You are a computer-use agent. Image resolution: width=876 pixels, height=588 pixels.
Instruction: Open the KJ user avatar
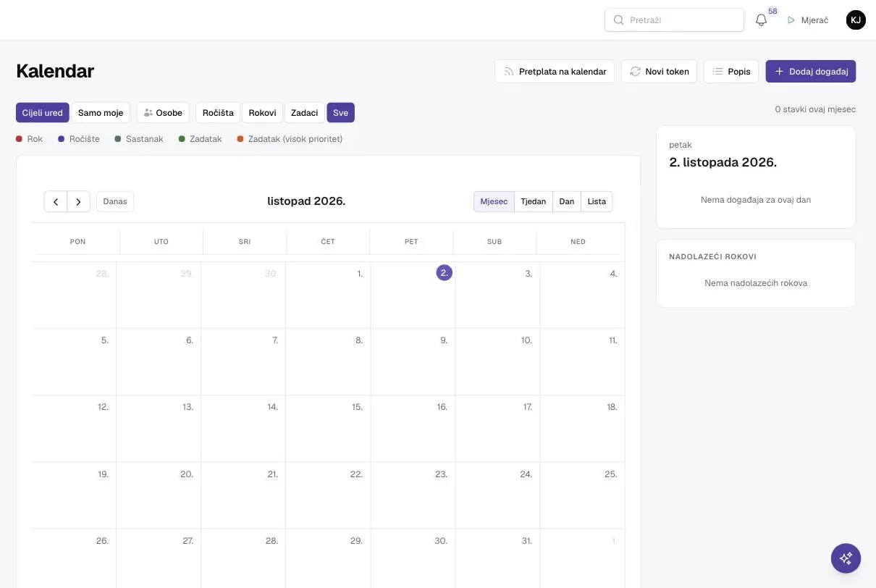pos(856,20)
